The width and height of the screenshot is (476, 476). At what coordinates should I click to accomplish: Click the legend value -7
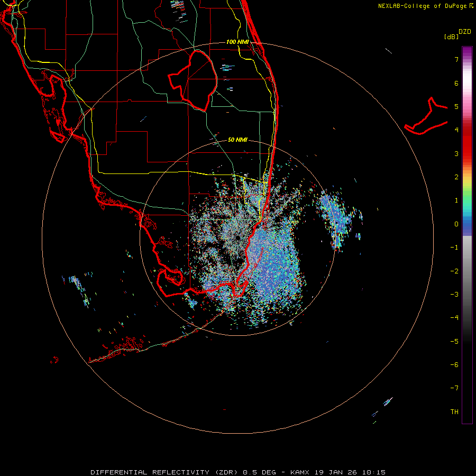(x=454, y=388)
